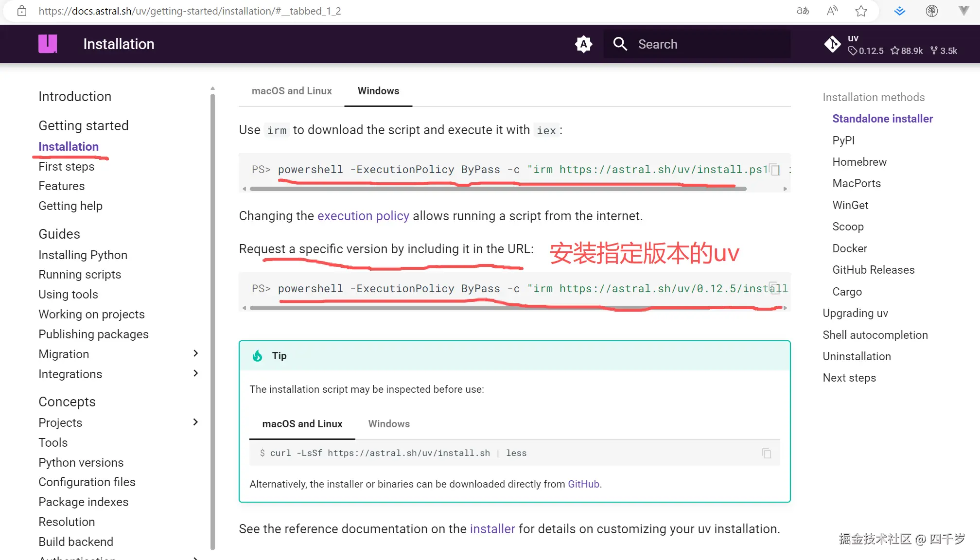Open Resolution concept page

point(67,522)
